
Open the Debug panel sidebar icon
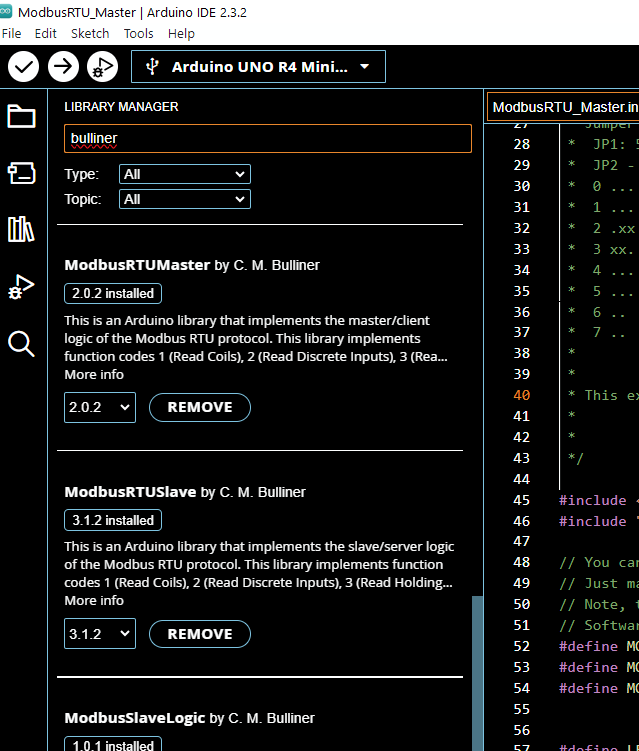click(22, 287)
